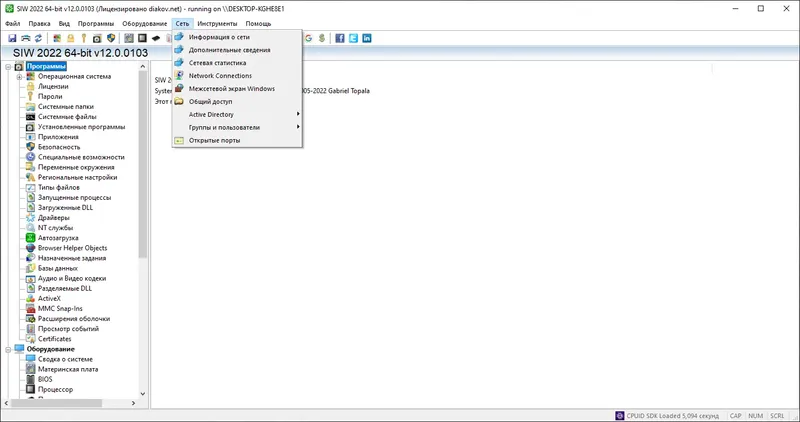Viewport: 800px width, 422px height.
Task: Click the Refresh arrows toolbar icon
Action: point(38,38)
